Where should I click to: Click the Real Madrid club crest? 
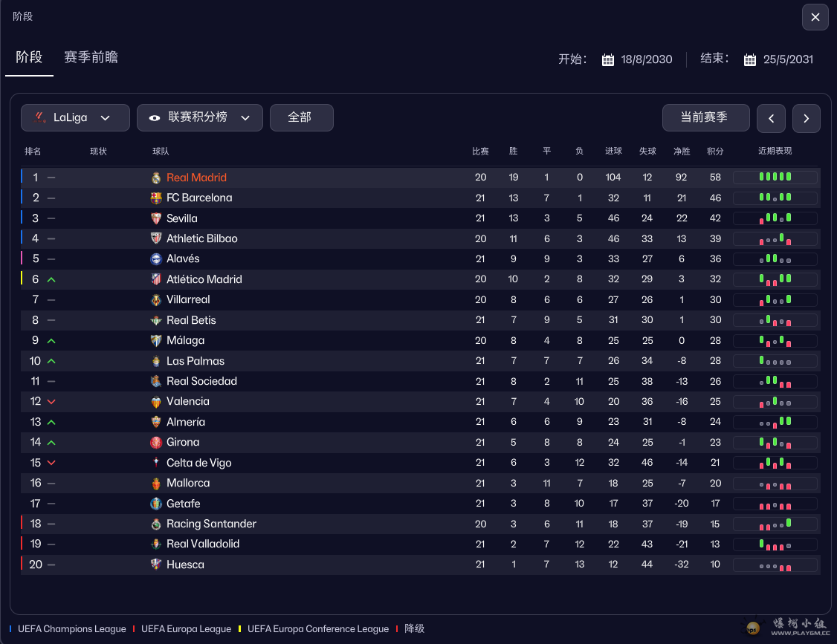coord(156,178)
